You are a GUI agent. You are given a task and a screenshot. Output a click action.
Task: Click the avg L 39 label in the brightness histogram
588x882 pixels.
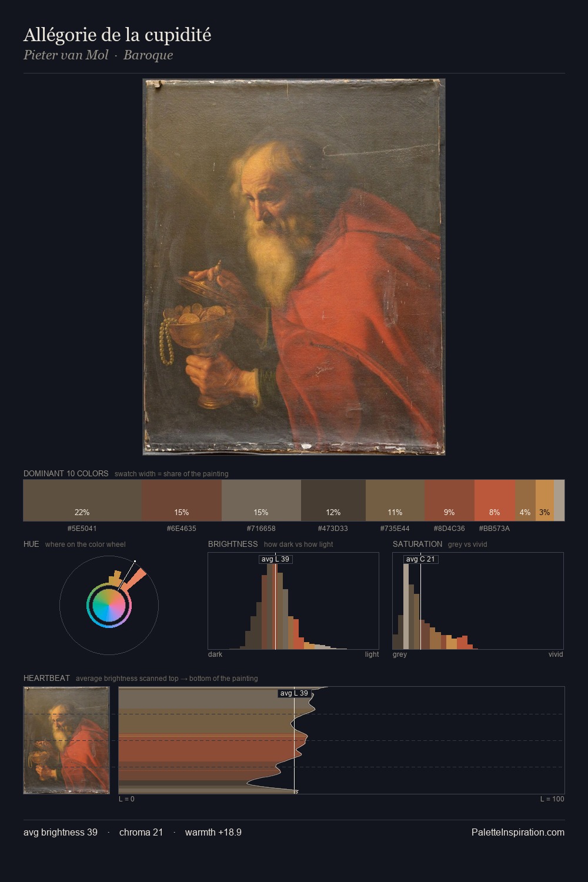click(276, 559)
